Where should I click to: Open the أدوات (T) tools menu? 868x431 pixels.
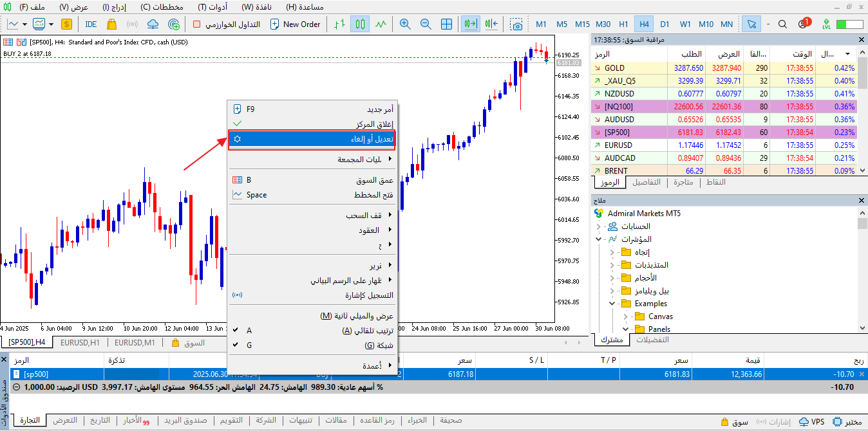pyautogui.click(x=212, y=6)
